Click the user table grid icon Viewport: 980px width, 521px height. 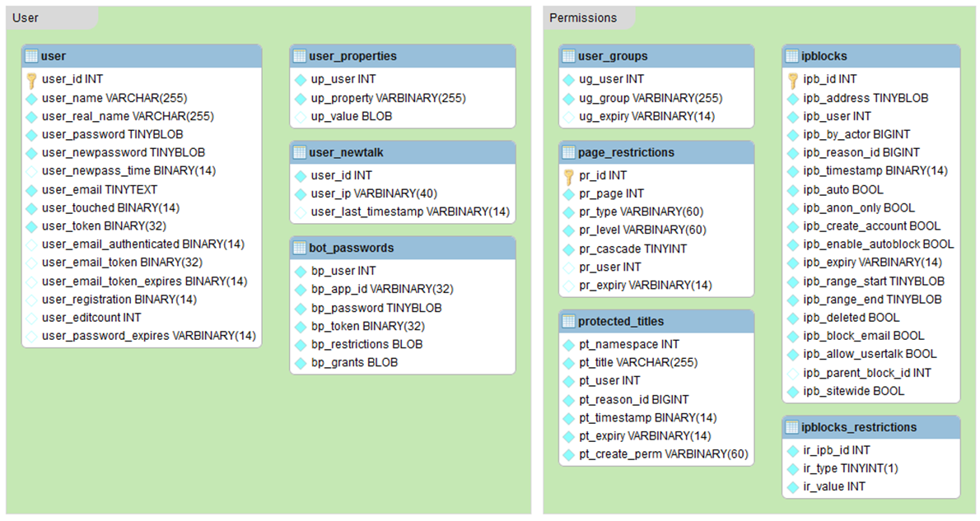tap(32, 56)
